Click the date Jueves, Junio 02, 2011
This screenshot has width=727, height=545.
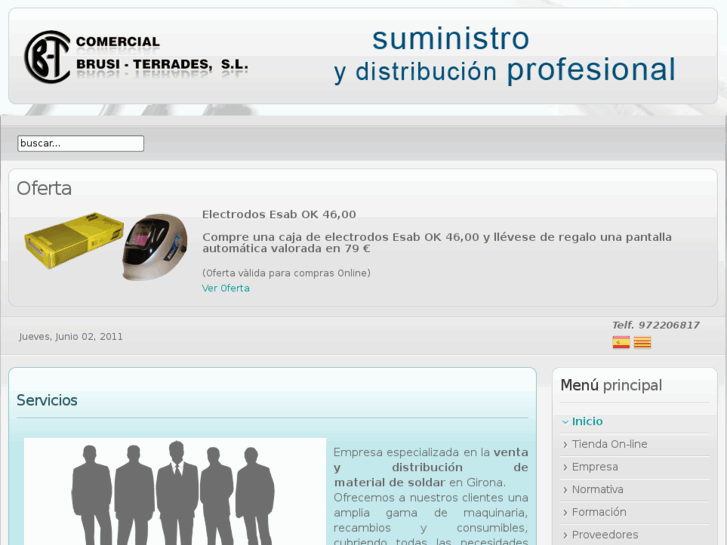pos(71,337)
